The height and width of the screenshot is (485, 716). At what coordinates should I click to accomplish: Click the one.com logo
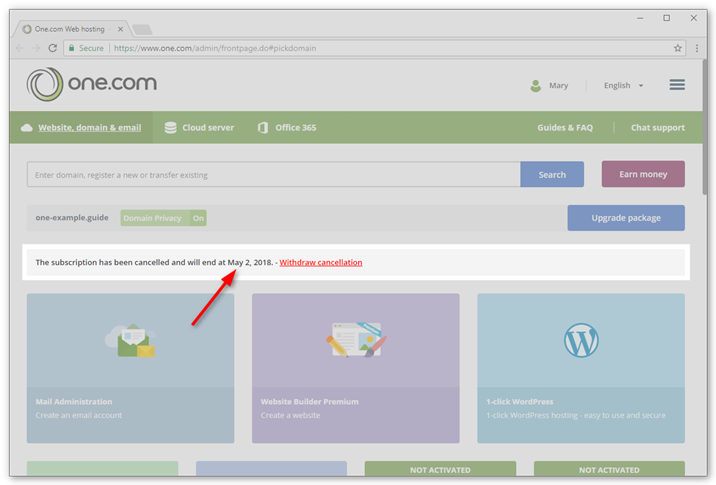[91, 84]
